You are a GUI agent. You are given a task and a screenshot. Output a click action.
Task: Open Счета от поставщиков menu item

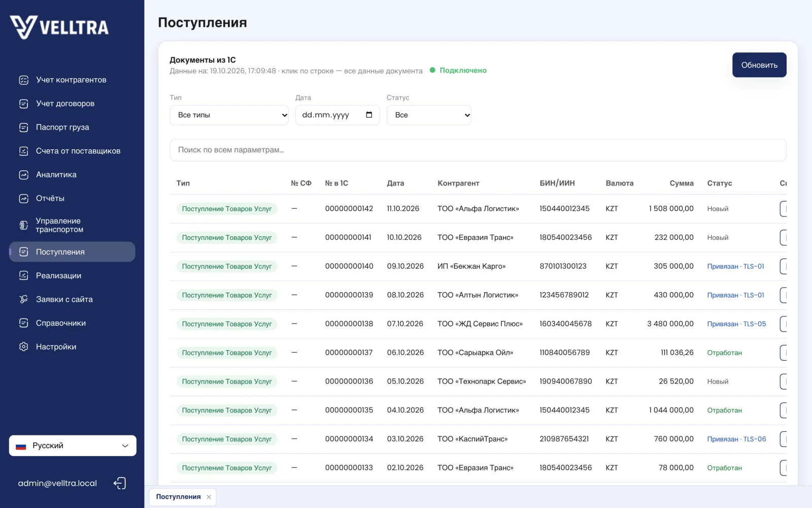click(72, 151)
